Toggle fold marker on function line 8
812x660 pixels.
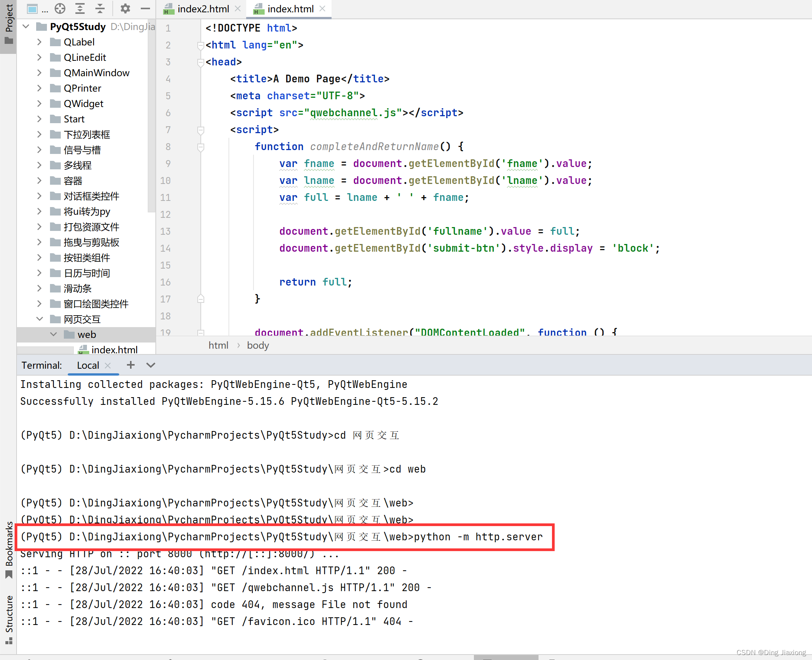pyautogui.click(x=200, y=147)
